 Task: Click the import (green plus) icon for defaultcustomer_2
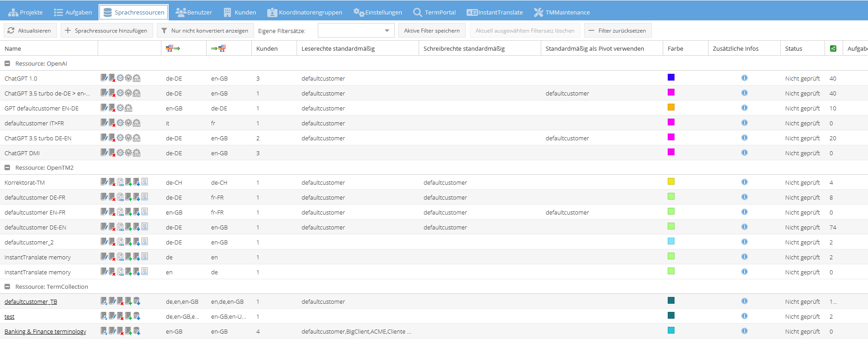coord(128,242)
